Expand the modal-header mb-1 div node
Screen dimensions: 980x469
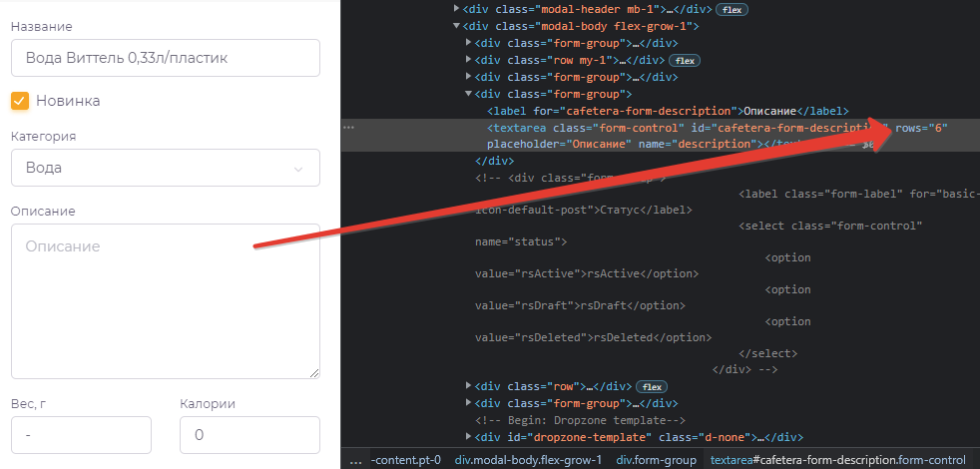(457, 9)
